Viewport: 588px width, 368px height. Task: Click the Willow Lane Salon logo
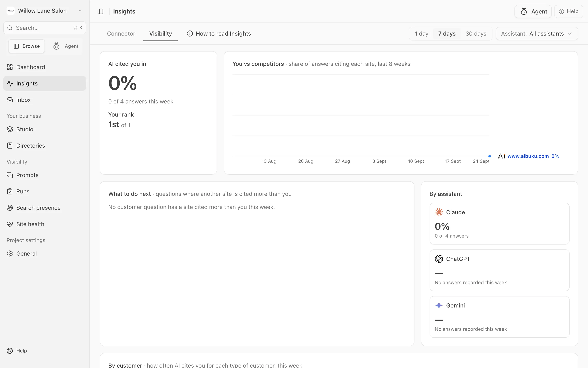(x=10, y=11)
